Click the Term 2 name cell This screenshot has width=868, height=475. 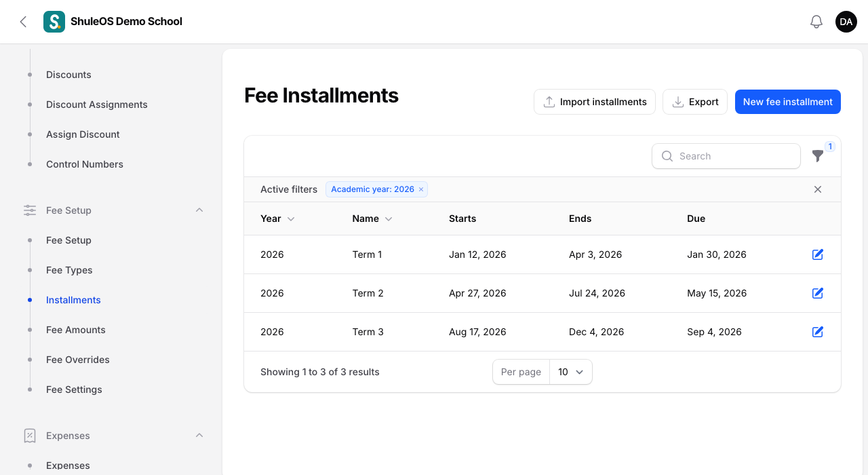[368, 293]
